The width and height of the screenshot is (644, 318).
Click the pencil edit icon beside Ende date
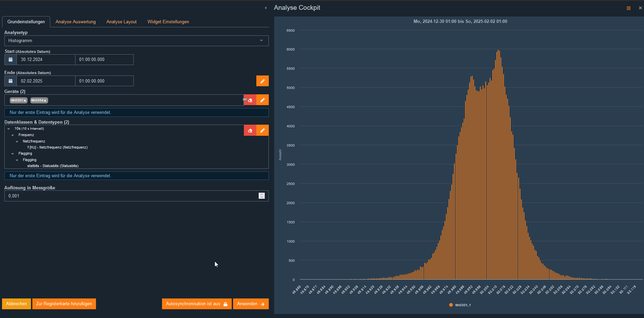coord(262,81)
